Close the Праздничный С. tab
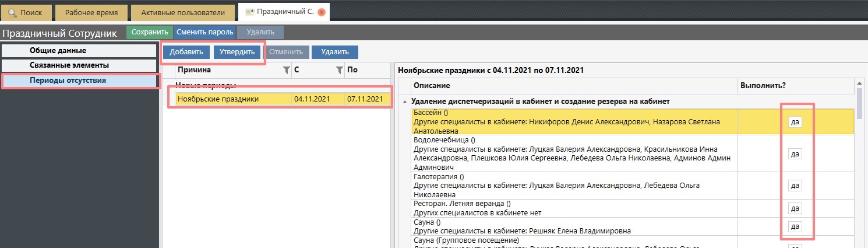 322,12
